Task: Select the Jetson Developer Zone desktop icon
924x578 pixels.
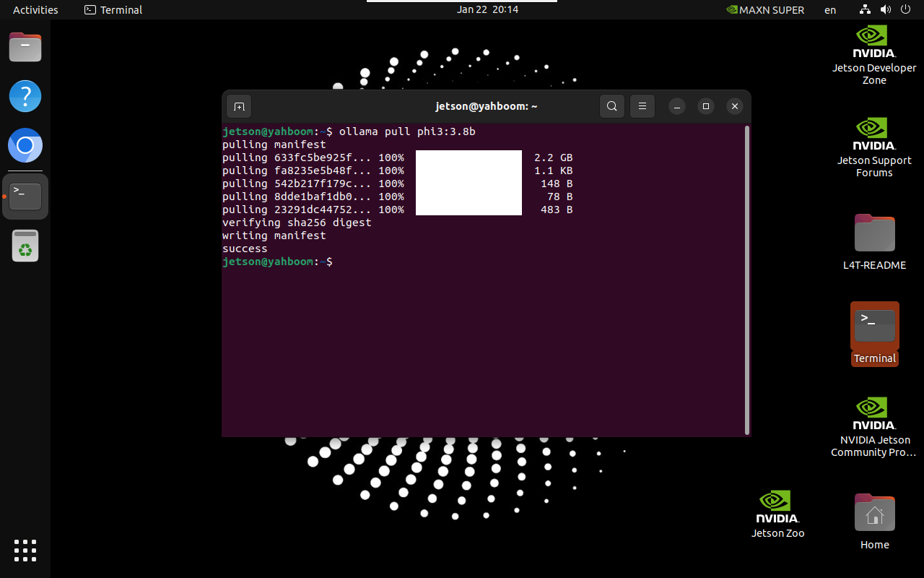Action: (x=874, y=55)
